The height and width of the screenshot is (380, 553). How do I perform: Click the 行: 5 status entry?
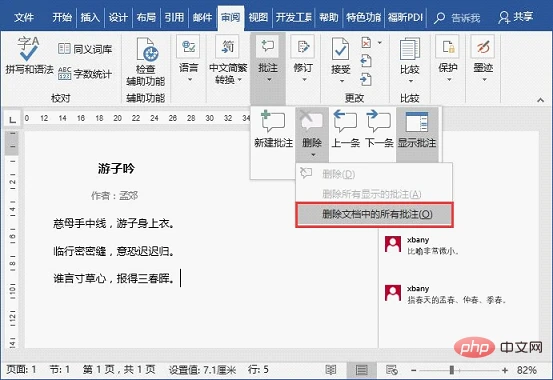[258, 370]
